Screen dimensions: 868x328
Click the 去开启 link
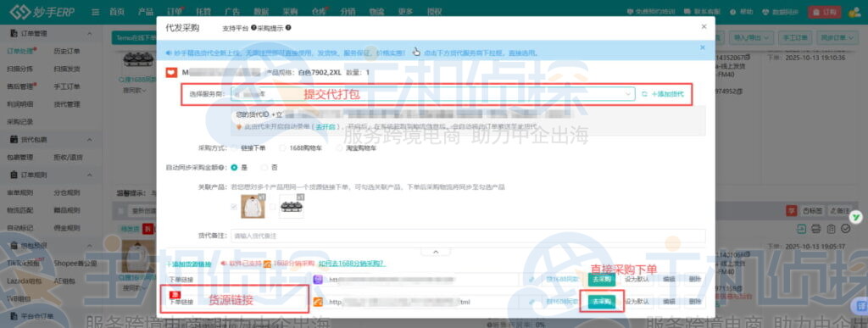coord(325,126)
